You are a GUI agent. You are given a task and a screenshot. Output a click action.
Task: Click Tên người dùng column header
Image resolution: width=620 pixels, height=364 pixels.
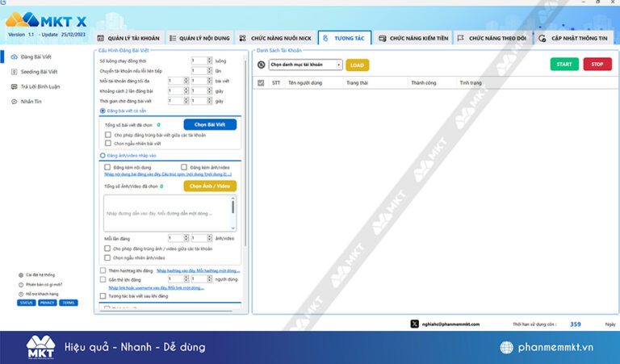(x=305, y=83)
